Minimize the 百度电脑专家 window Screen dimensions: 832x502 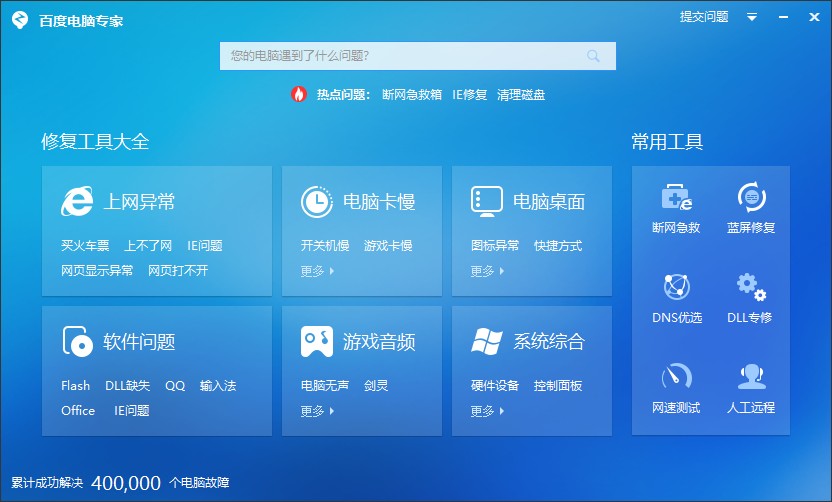[783, 17]
